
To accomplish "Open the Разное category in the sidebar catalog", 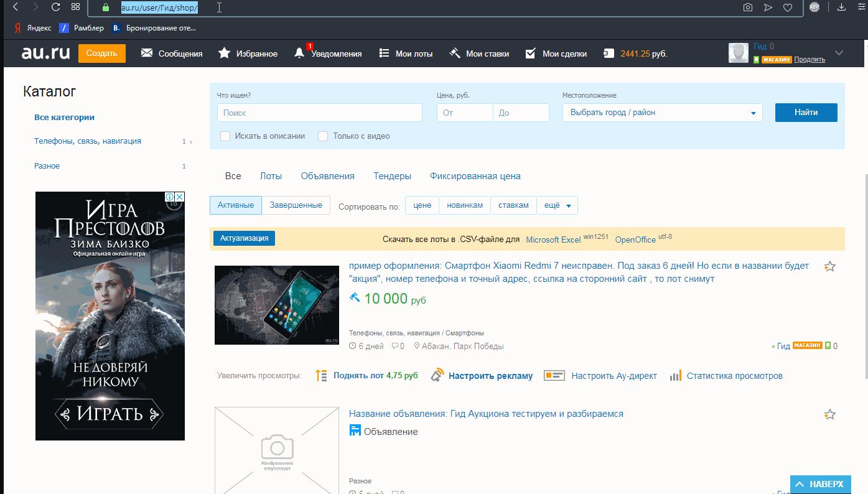I will click(x=47, y=166).
